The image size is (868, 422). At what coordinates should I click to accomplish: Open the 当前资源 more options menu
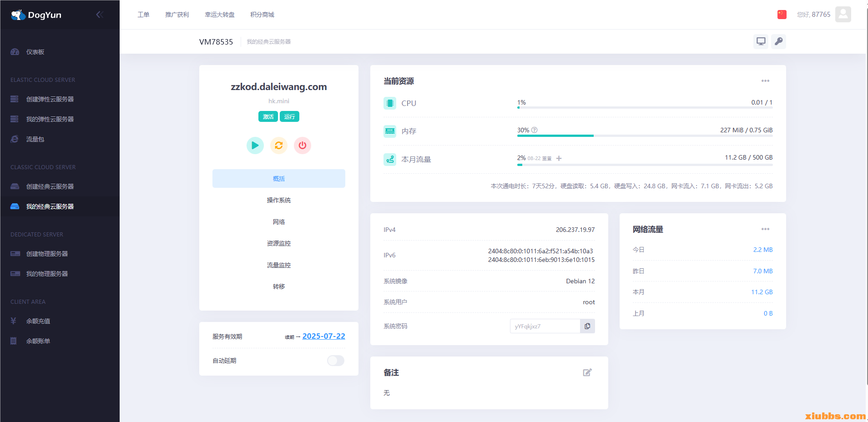[765, 81]
